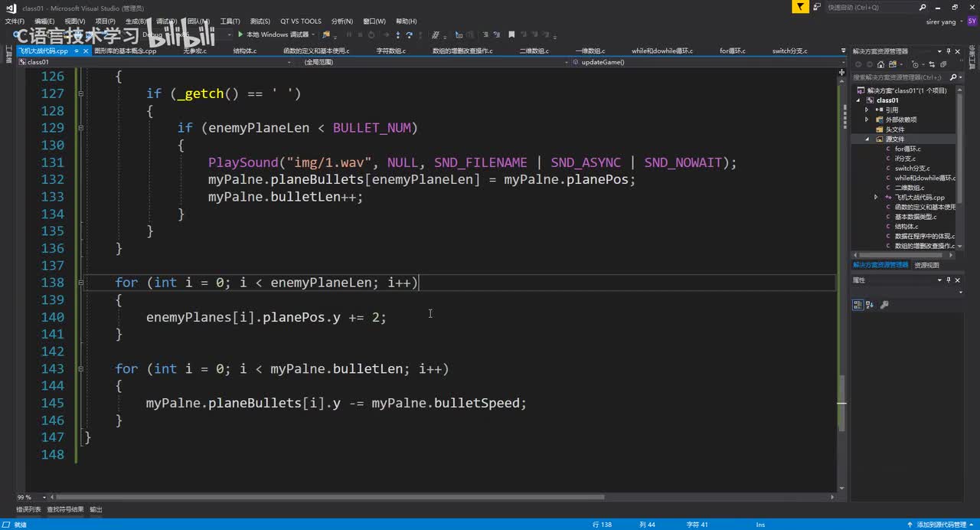
Task: Collapse the class01 project node
Action: [859, 100]
